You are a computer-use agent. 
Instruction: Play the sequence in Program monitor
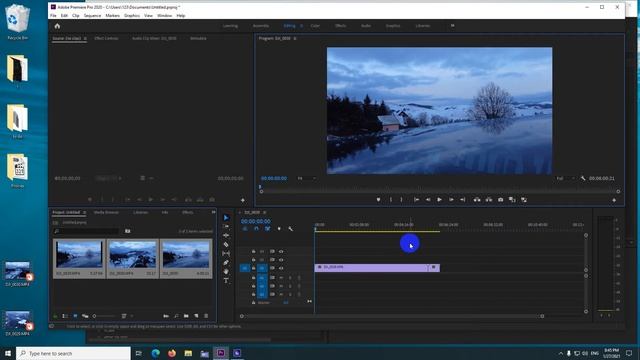440,200
